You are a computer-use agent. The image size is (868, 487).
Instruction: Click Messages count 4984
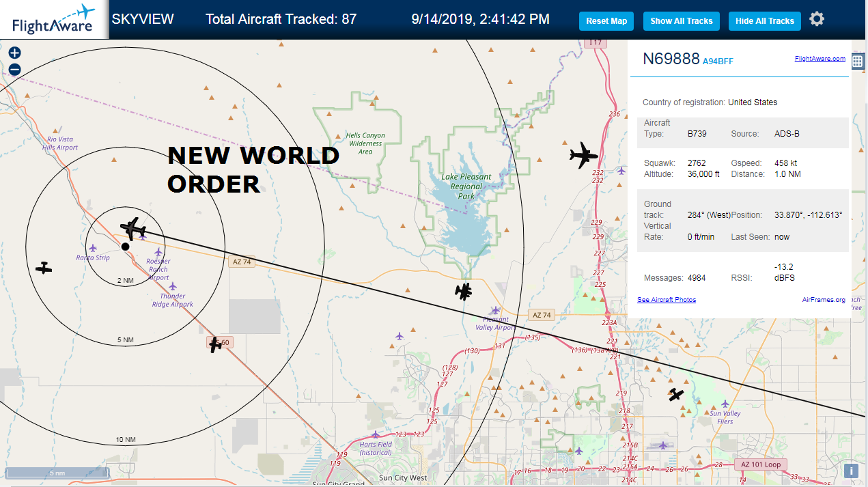(697, 278)
